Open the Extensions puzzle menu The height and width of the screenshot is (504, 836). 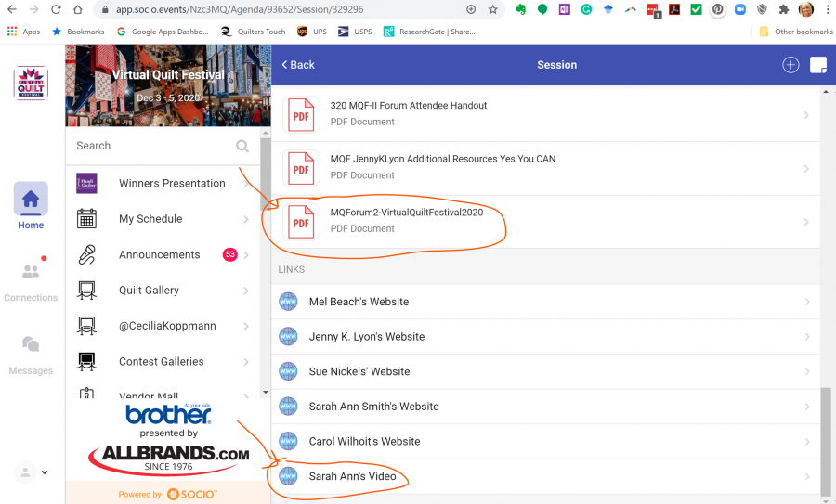tap(784, 9)
